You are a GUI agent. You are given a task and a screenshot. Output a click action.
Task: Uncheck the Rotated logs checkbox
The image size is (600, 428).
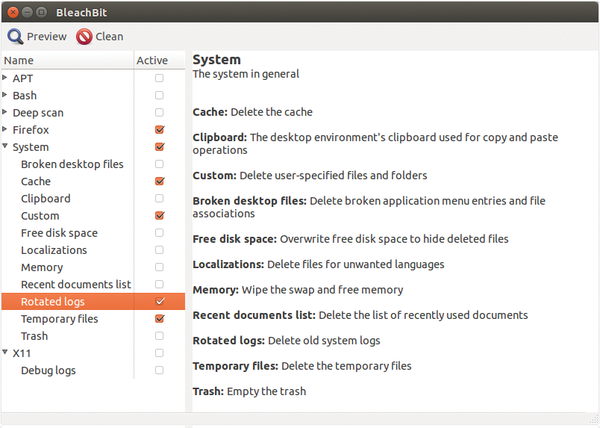tap(159, 301)
